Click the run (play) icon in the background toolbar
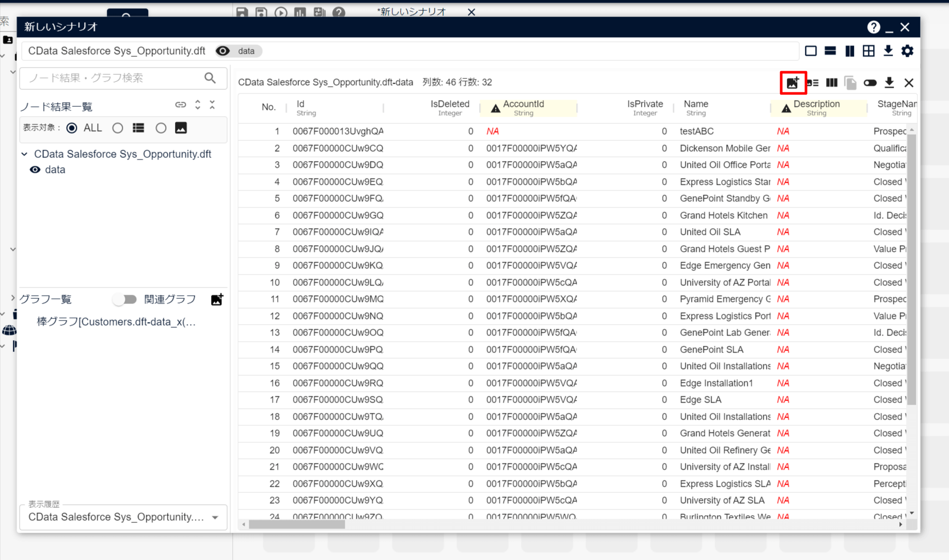949x560 pixels. tap(281, 12)
